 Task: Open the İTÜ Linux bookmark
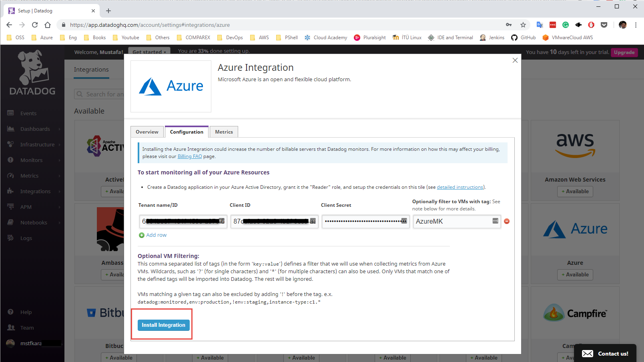tap(407, 38)
